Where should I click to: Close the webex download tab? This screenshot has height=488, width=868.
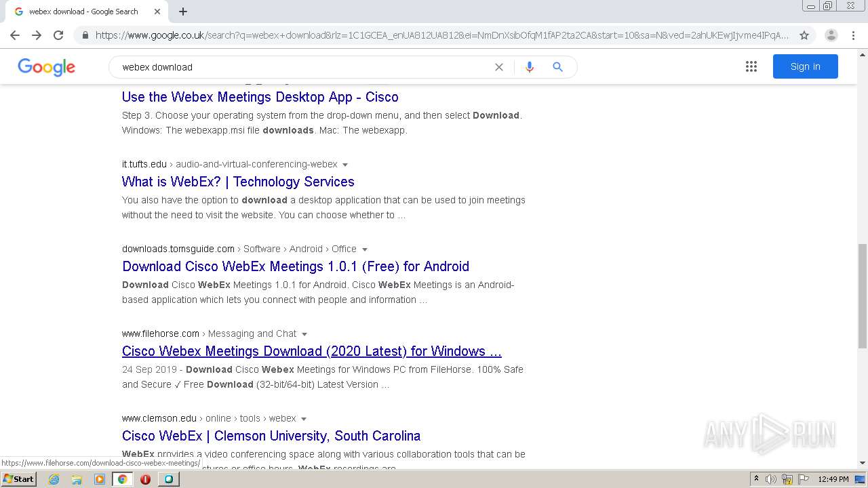point(157,12)
